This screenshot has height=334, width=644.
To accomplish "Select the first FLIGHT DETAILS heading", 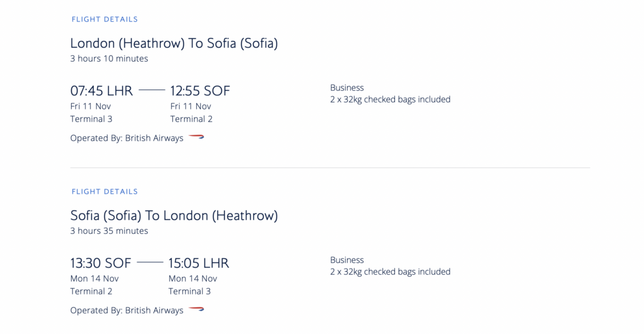I will tap(104, 19).
